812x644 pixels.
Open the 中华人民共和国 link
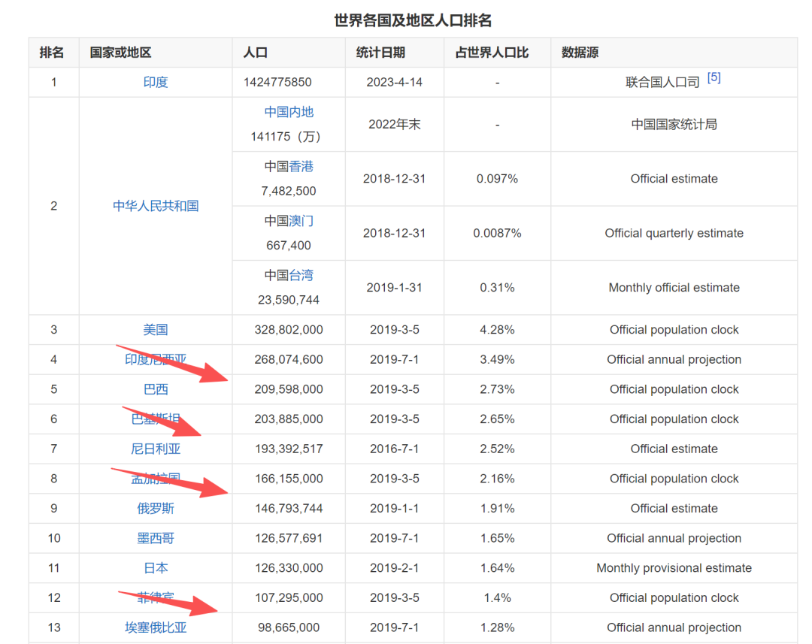(156, 206)
